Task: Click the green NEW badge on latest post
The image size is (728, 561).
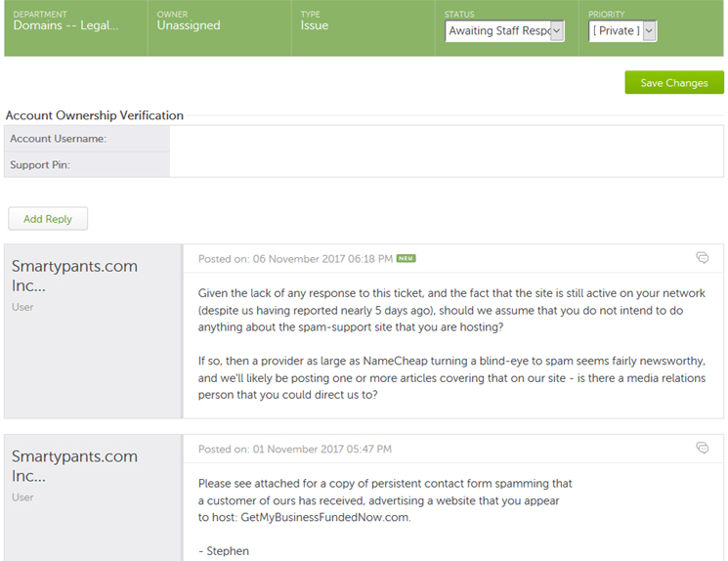Action: point(407,259)
